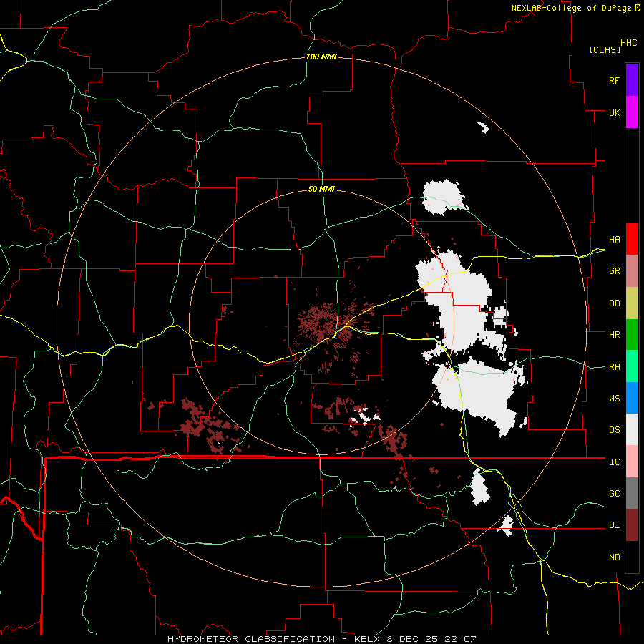
Task: Click the ND black legend swatch
Action: click(x=632, y=557)
